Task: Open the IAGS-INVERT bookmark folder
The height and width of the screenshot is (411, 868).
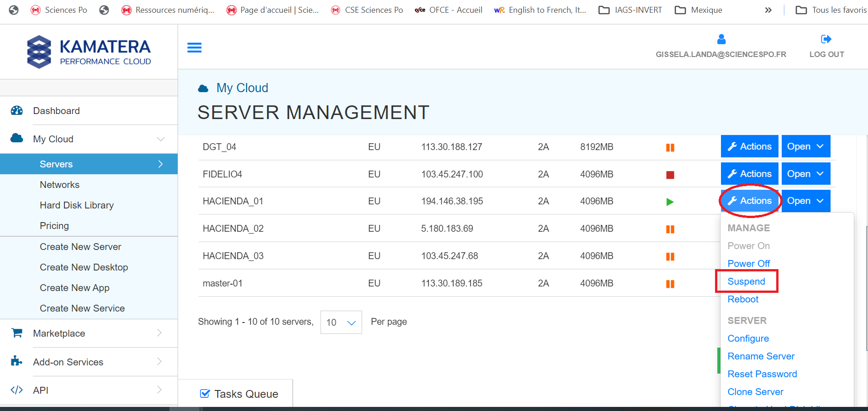Action: pos(630,10)
